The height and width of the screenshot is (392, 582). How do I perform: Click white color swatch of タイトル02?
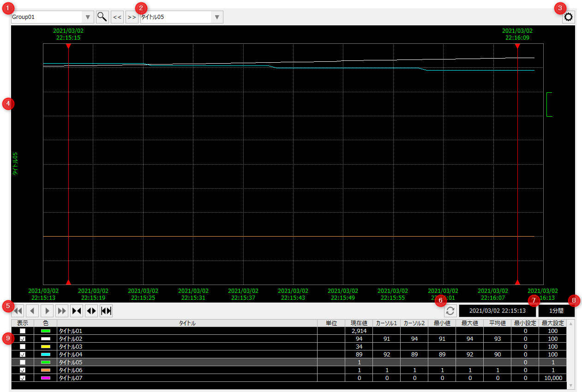coord(46,339)
